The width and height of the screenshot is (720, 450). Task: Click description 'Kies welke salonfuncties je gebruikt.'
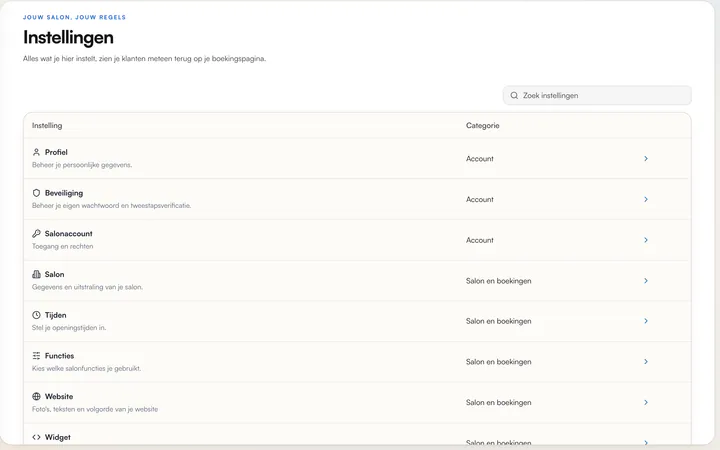[86, 368]
